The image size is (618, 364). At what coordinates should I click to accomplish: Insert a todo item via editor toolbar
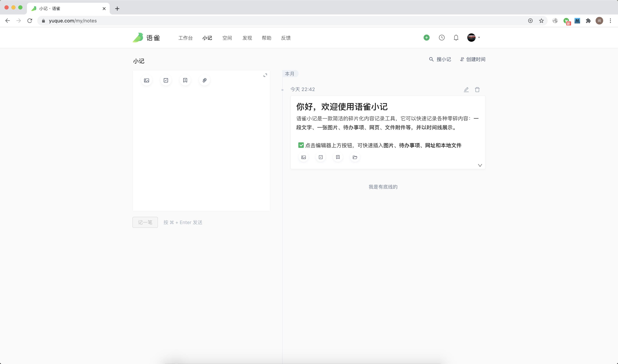[166, 80]
